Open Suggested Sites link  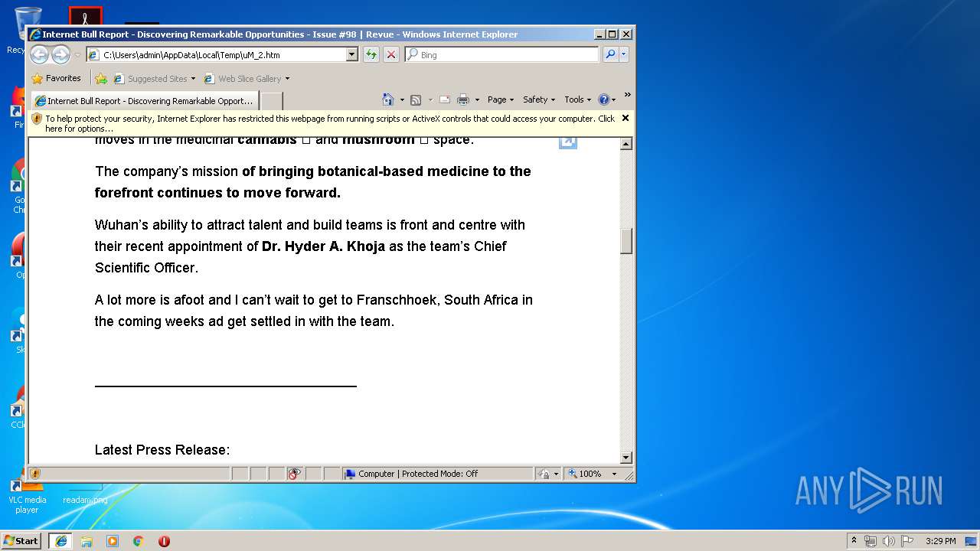154,79
